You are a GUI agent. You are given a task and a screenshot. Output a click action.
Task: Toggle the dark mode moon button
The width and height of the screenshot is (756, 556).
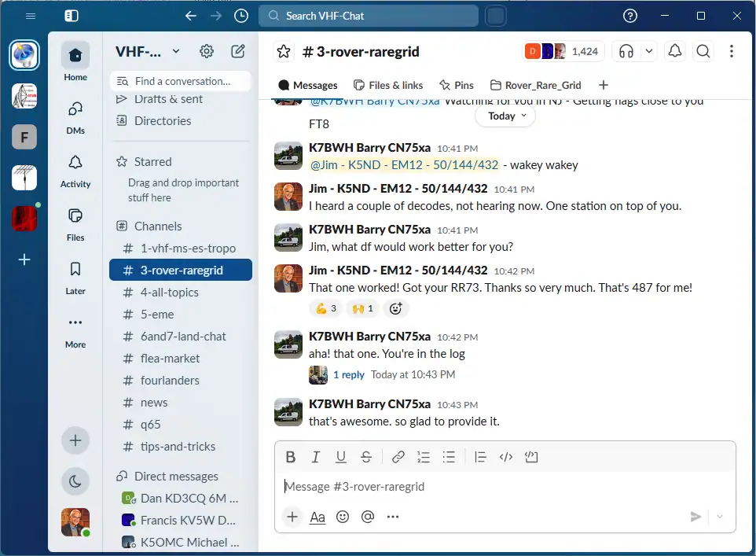(x=75, y=481)
